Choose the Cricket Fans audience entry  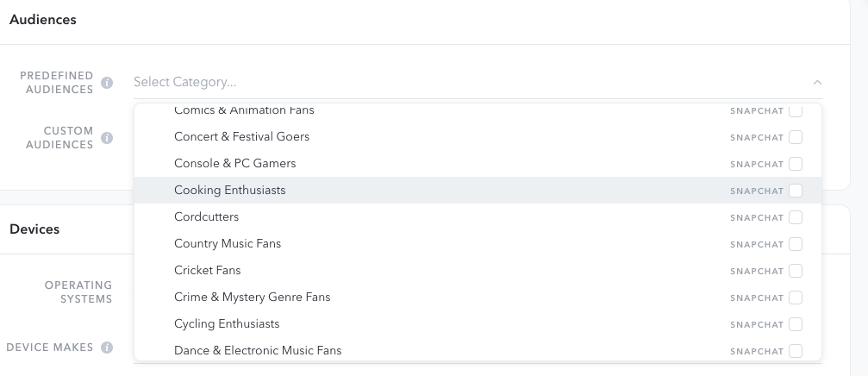click(x=207, y=271)
